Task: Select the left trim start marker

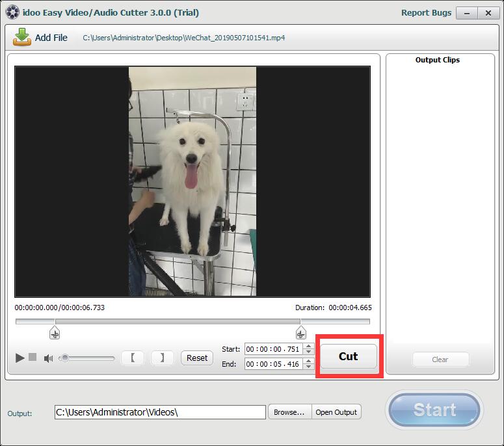Action: 55,333
